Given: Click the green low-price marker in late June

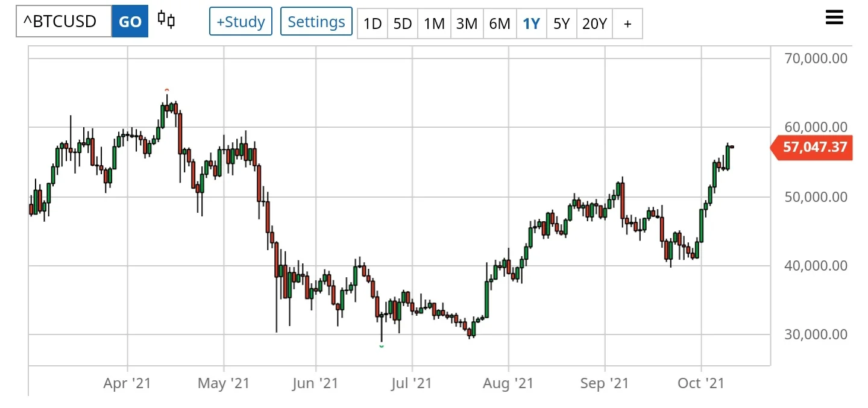Looking at the screenshot, I should coord(382,347).
